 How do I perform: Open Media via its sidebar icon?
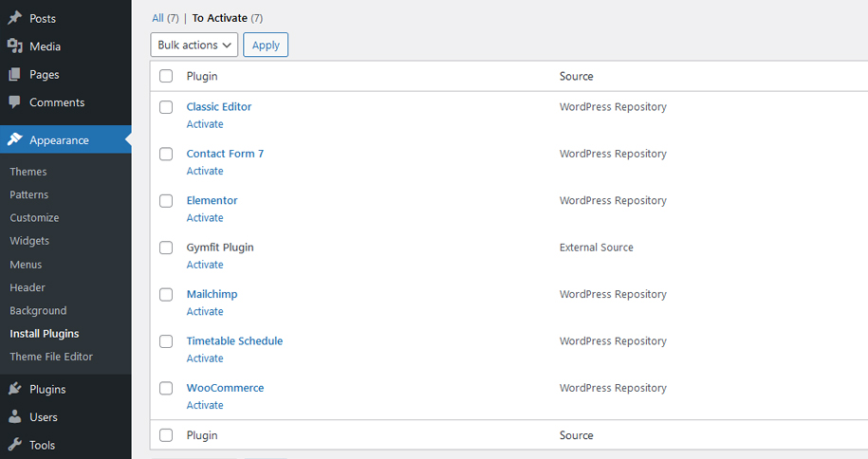[15, 46]
